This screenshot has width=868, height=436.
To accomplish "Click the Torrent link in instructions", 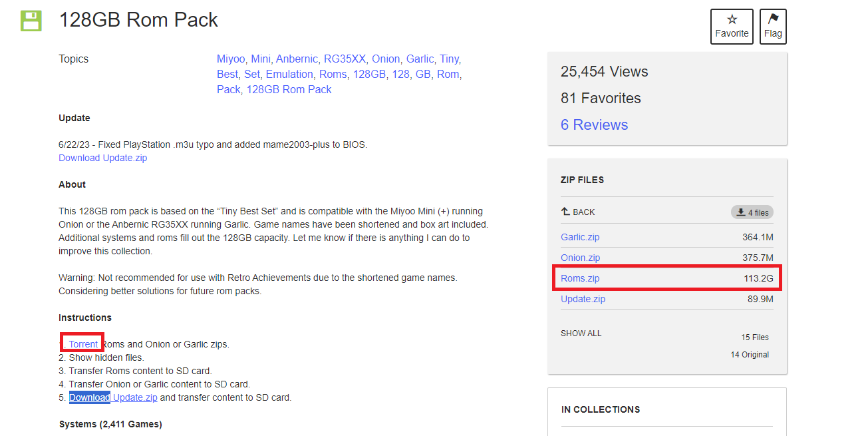I will 84,344.
